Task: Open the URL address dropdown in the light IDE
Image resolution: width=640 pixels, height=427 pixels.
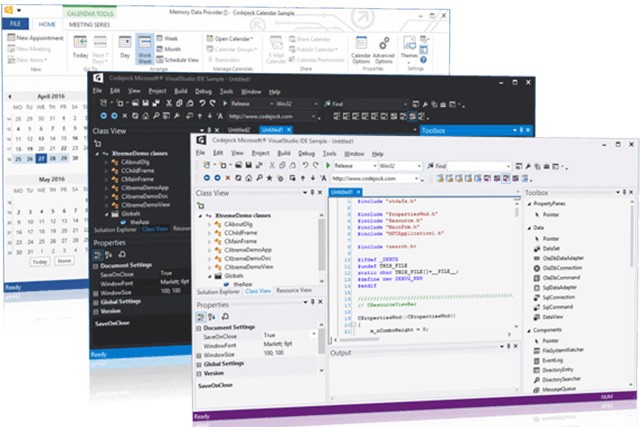Action: pyautogui.click(x=416, y=178)
